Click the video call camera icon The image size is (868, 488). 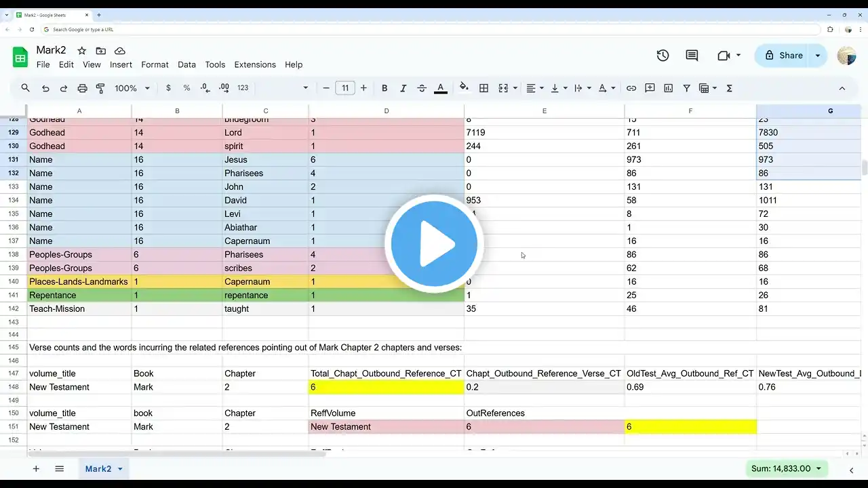click(x=723, y=56)
